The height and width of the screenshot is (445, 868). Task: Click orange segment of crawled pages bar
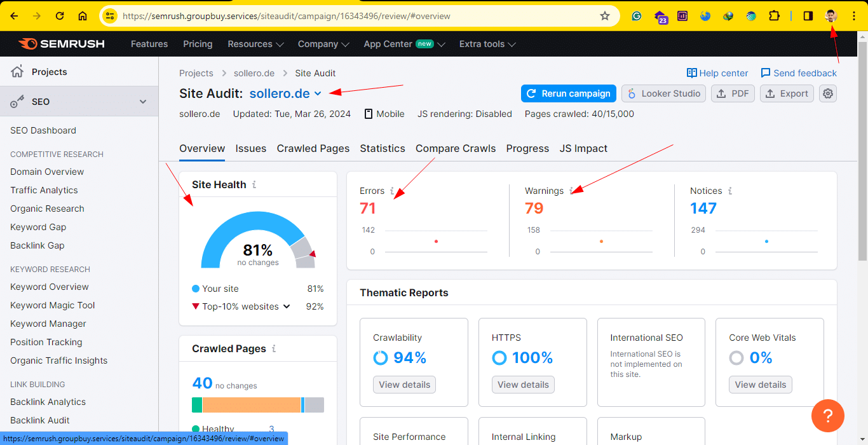pyautogui.click(x=251, y=405)
